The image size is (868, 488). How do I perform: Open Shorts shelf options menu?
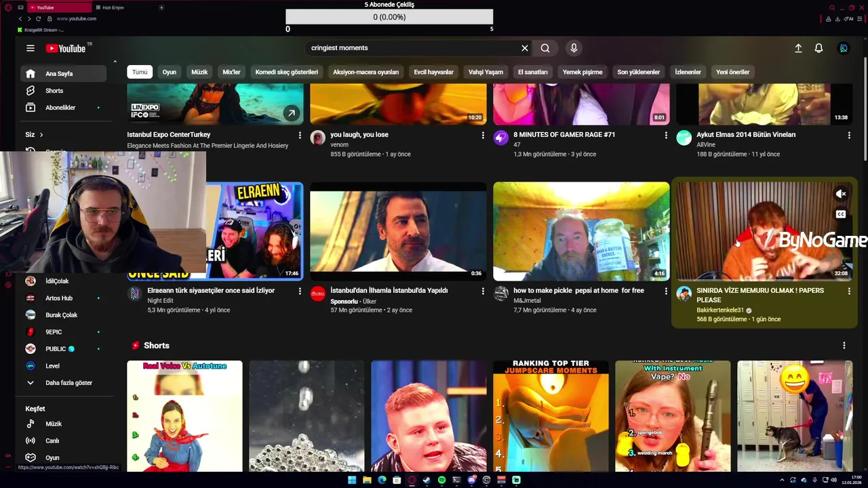[x=844, y=346]
